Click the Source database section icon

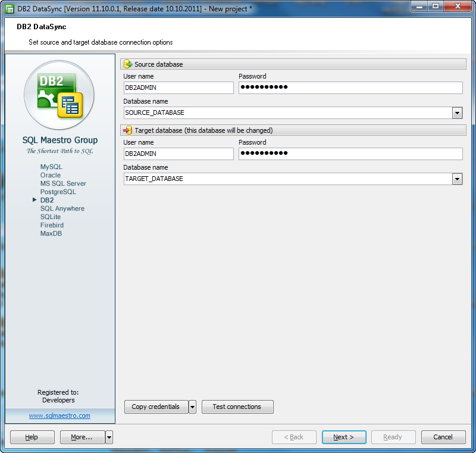pos(127,64)
